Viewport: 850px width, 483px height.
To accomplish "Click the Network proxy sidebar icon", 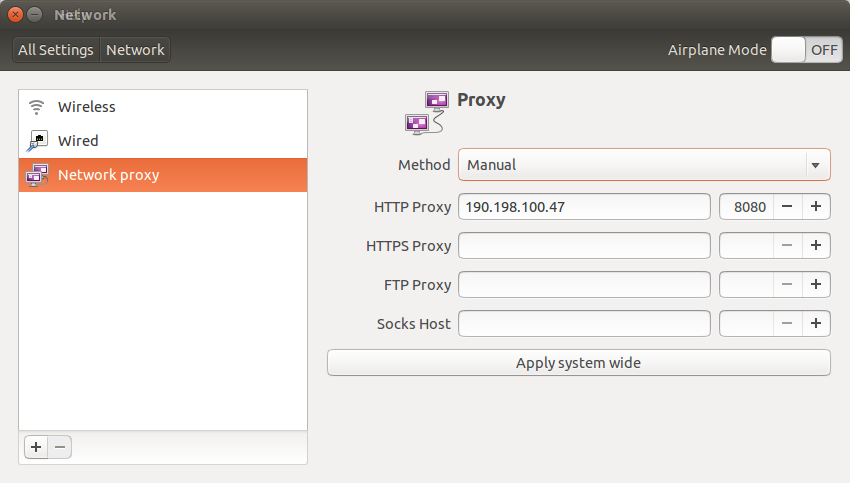I will 37,175.
